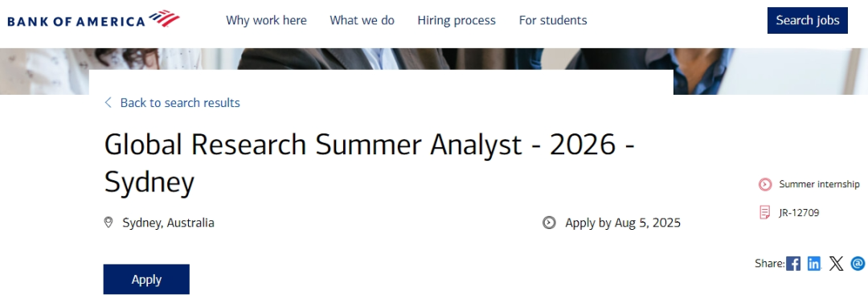Screen dimensions: 868x303
Task: Click the Sydney location pin icon
Action: [108, 223]
